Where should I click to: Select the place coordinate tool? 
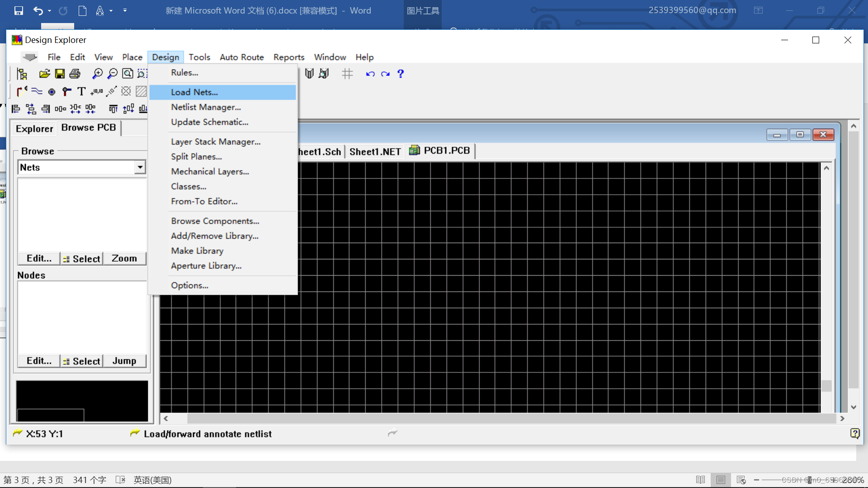pyautogui.click(x=96, y=92)
